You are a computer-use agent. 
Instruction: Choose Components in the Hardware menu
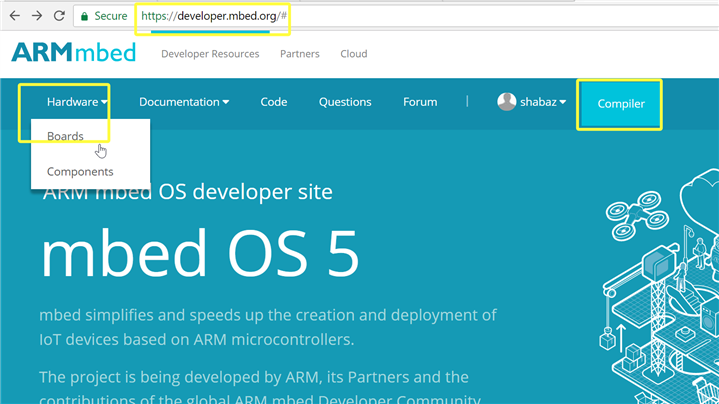tap(80, 172)
